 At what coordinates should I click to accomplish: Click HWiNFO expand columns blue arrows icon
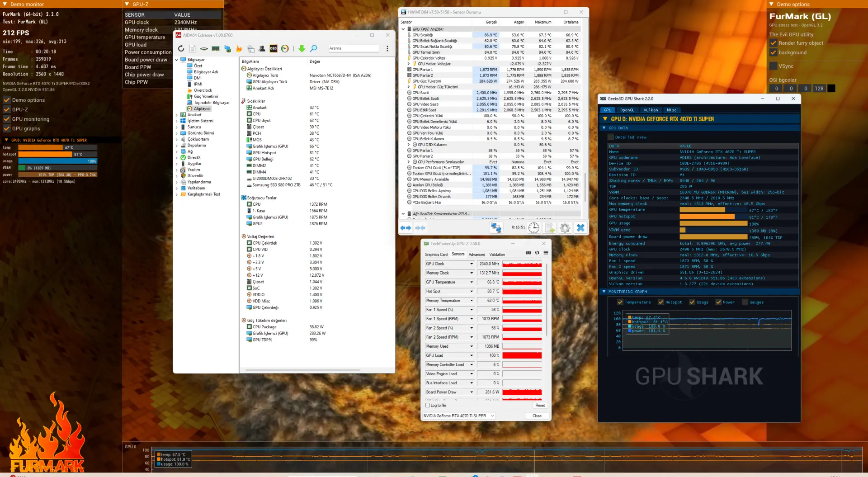point(406,228)
